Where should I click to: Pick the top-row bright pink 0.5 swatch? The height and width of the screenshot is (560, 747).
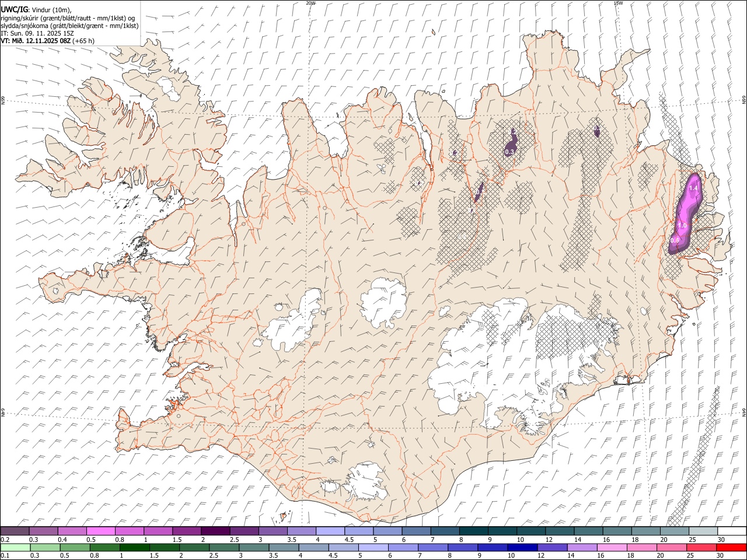click(100, 531)
